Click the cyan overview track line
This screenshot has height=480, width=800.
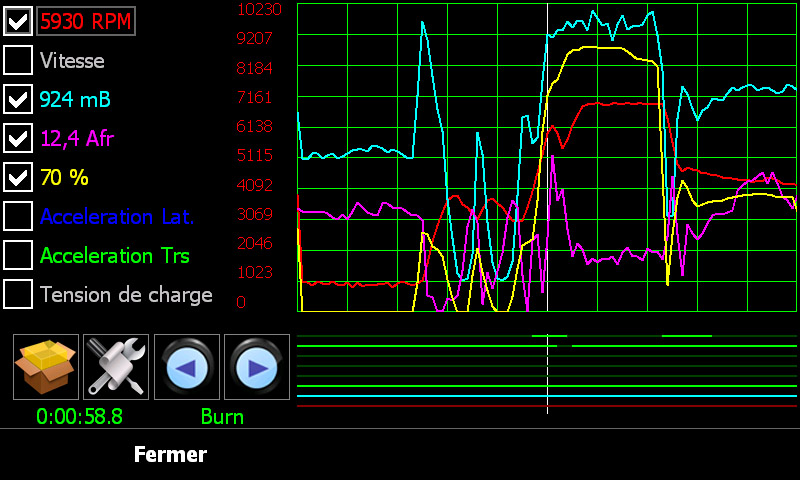point(546,396)
